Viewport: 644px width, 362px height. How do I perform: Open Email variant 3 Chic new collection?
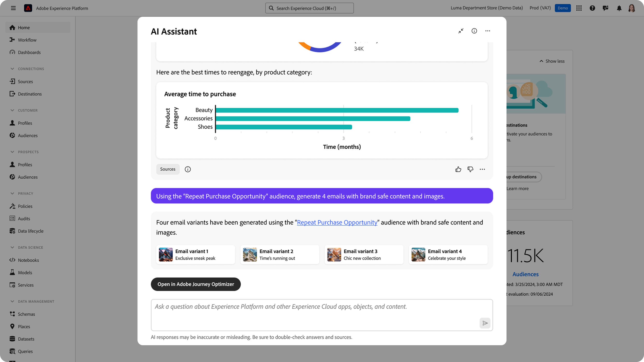(x=364, y=255)
